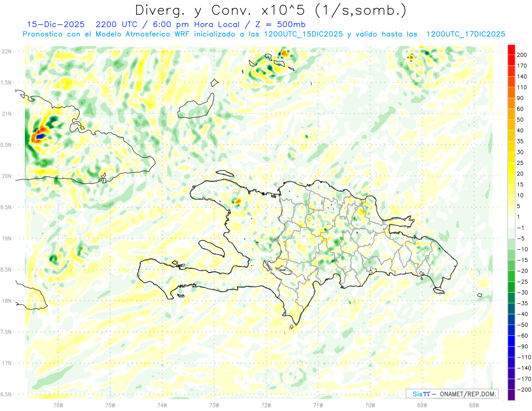Viewport: 532px width, 411px height.
Task: Select the 75W longitude axis label
Action: coord(110,405)
